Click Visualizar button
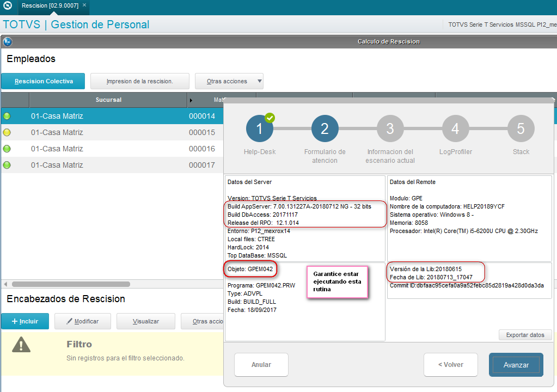 click(145, 321)
